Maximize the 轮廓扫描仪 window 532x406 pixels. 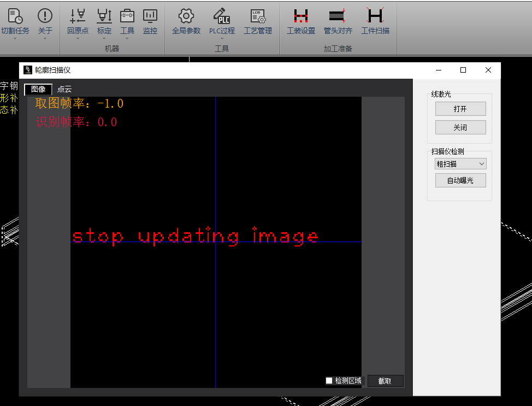pyautogui.click(x=463, y=70)
